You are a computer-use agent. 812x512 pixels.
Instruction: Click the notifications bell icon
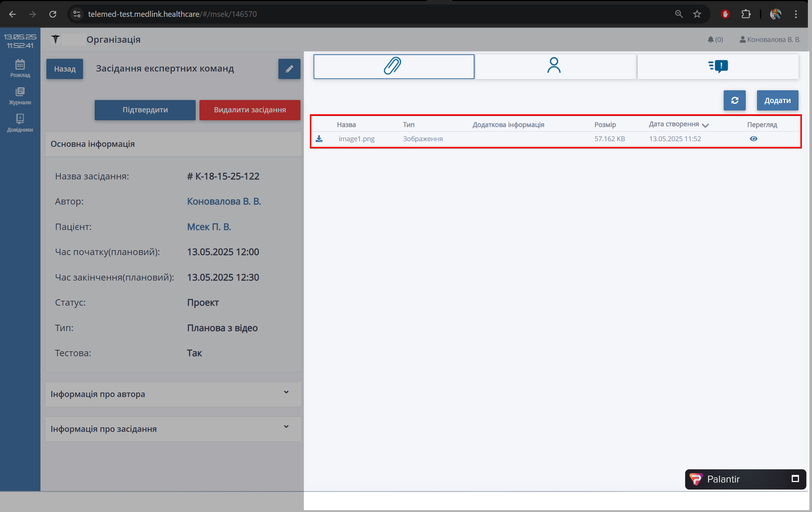coord(711,39)
